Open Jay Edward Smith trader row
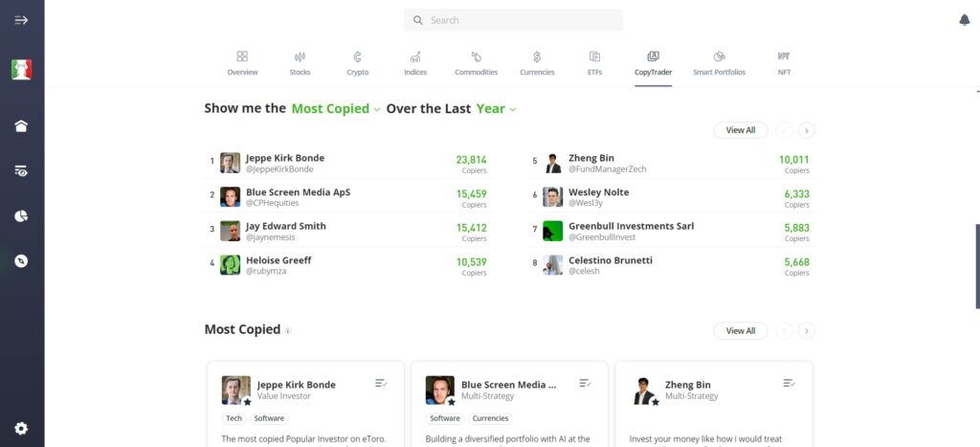The width and height of the screenshot is (980, 447). coord(348,232)
